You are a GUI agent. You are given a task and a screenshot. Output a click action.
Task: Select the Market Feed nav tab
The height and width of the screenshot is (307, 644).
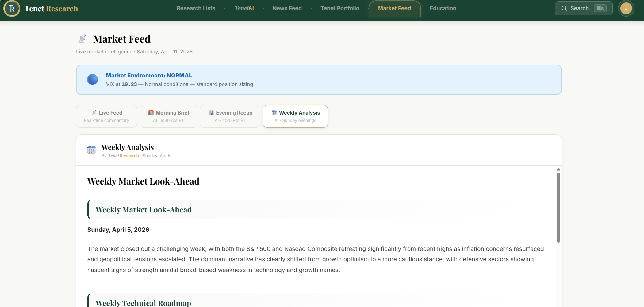[x=394, y=8]
